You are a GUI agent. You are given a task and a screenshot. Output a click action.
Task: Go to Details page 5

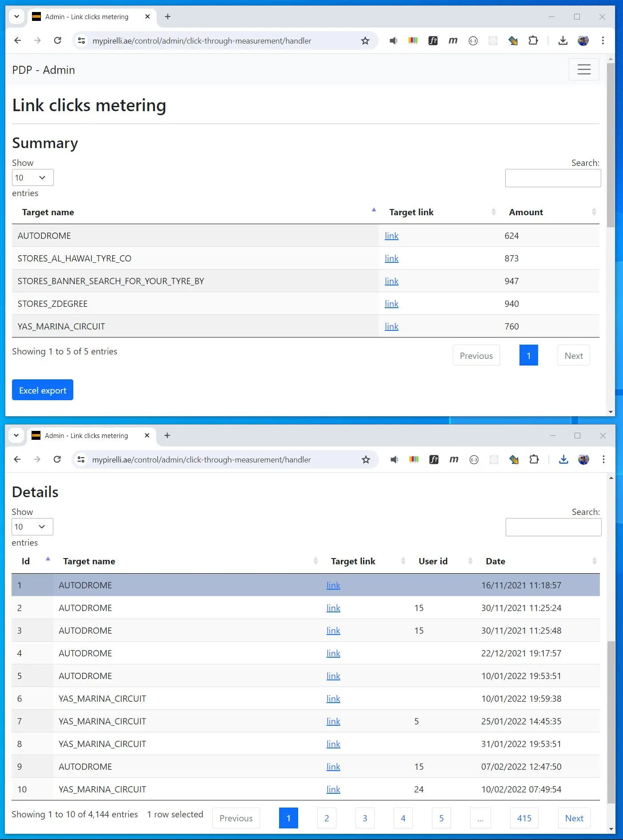pos(441,818)
